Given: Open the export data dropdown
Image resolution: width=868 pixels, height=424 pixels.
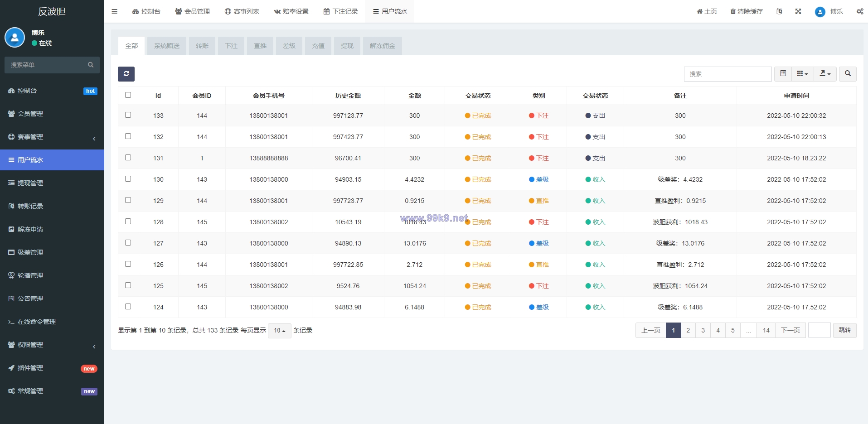Looking at the screenshot, I should pyautogui.click(x=825, y=74).
